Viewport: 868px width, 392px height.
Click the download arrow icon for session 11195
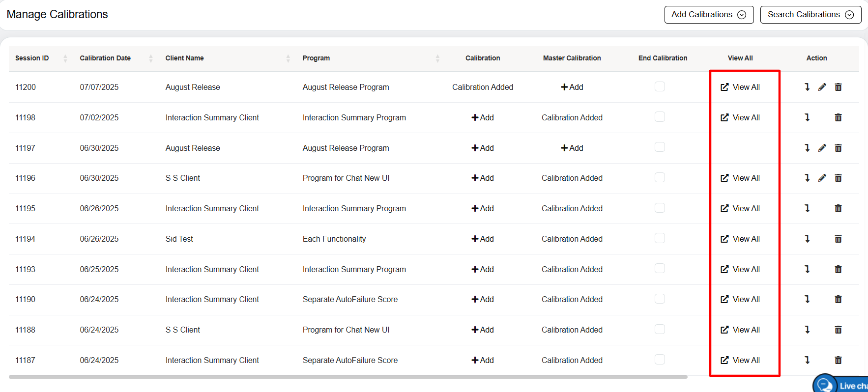(807, 208)
